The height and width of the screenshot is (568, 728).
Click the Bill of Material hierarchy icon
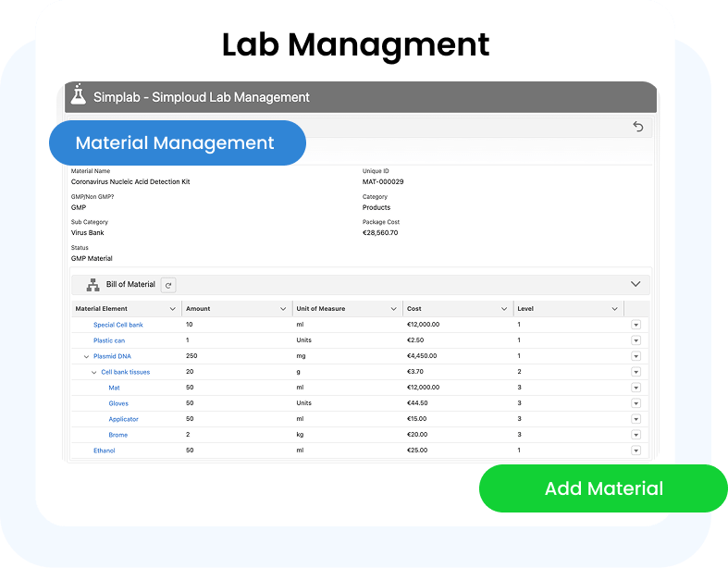point(92,285)
